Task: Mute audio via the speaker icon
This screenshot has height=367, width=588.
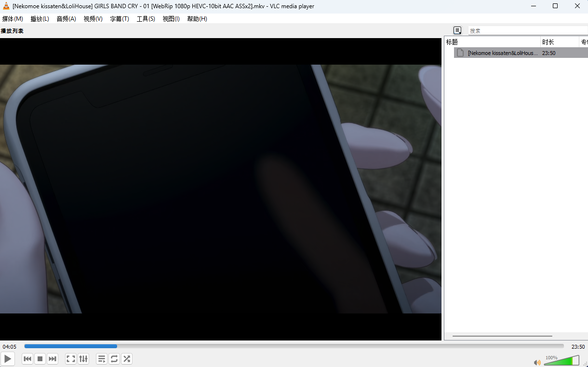Action: click(537, 362)
